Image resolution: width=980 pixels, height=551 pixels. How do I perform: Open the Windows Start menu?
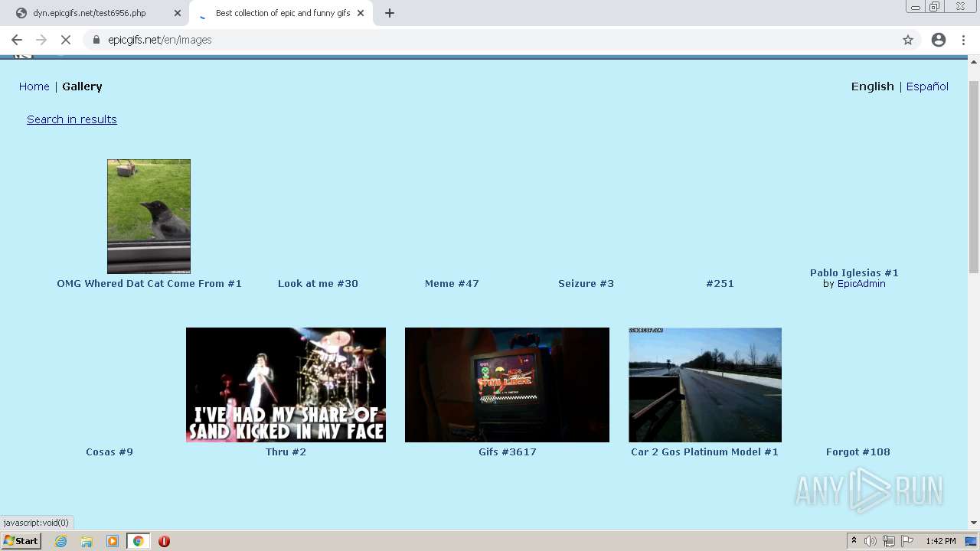[21, 541]
